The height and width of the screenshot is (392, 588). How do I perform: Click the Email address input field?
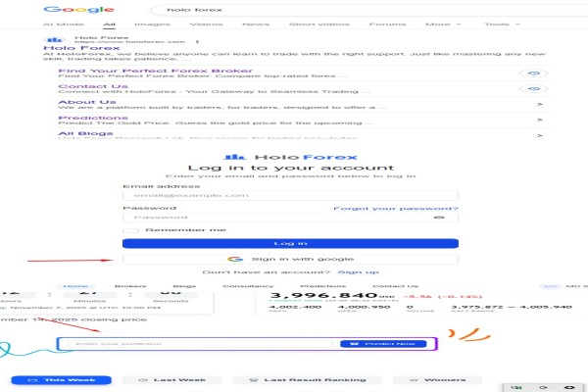tap(290, 195)
